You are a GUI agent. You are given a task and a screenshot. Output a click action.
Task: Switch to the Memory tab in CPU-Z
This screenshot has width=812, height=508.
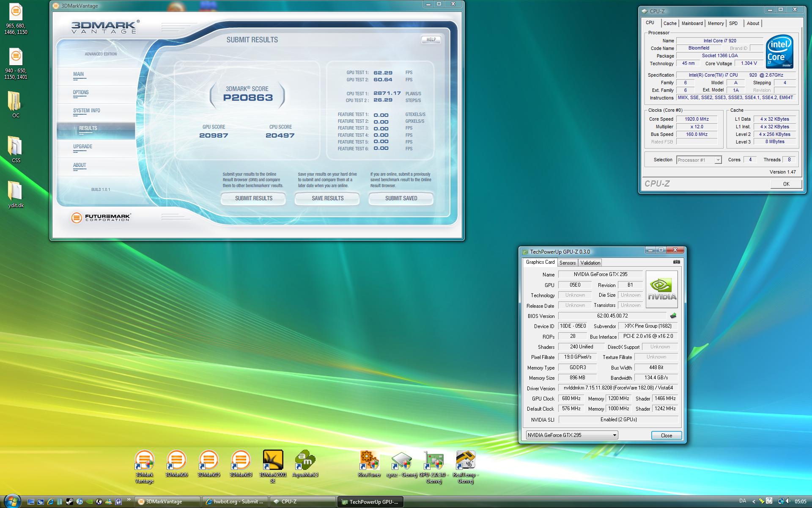point(716,23)
